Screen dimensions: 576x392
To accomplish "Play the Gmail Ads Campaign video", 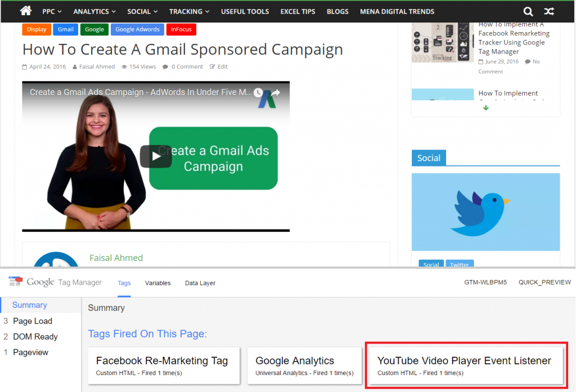I will coord(156,156).
